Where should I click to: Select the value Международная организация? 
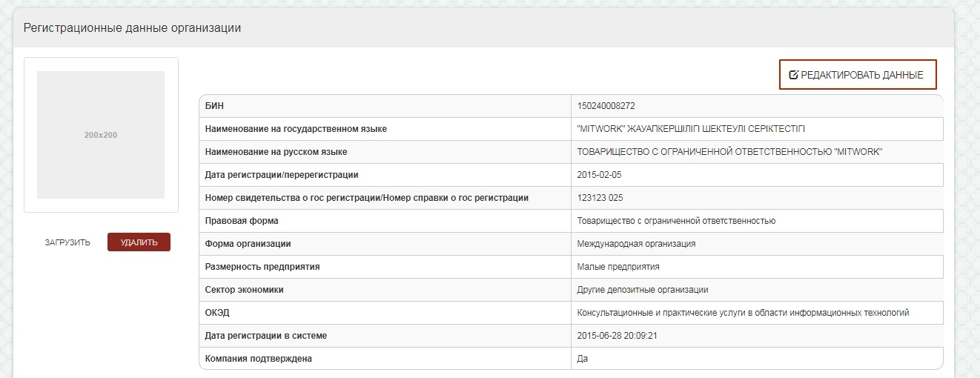click(x=636, y=244)
